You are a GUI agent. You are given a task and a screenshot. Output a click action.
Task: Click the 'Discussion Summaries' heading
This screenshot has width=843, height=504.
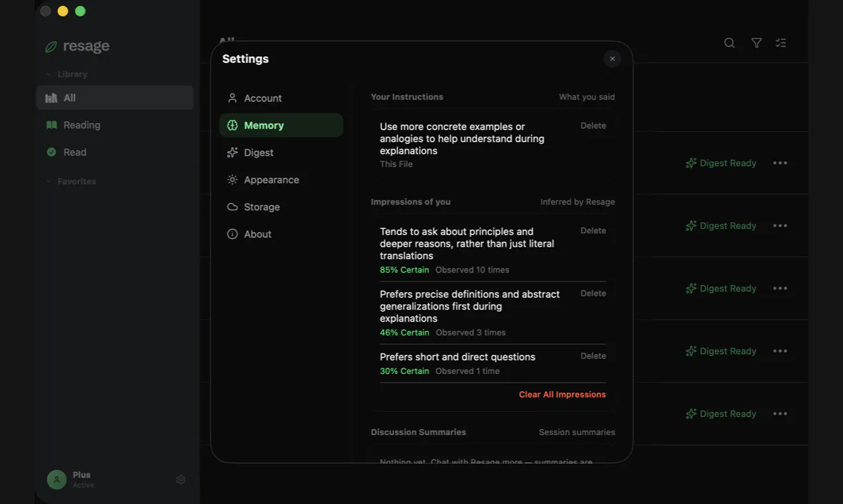pyautogui.click(x=418, y=432)
